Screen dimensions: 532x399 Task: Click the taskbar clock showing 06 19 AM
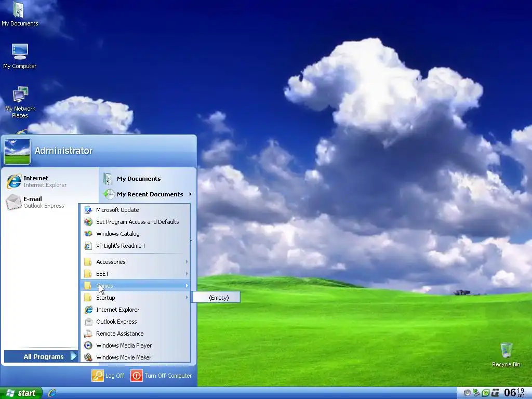[514, 393]
